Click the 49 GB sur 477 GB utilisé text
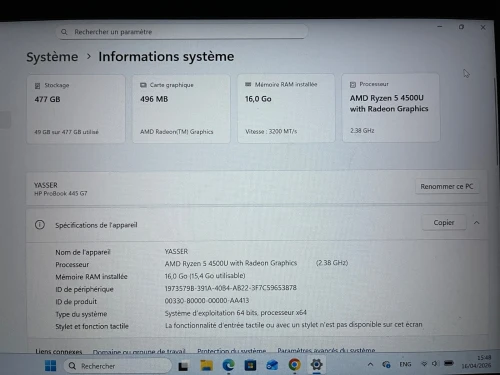The image size is (500, 375). pos(66,132)
